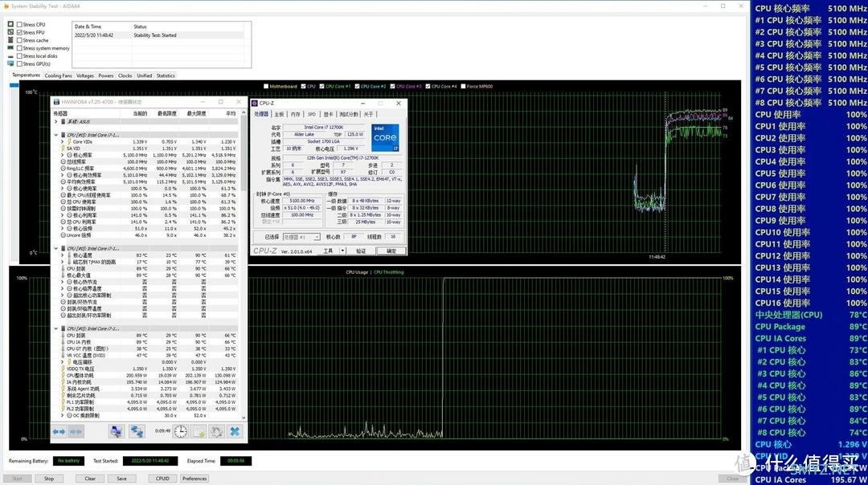This screenshot has height=485, width=868.
Task: Open 测试分数 tab in CPU-Z
Action: (349, 114)
